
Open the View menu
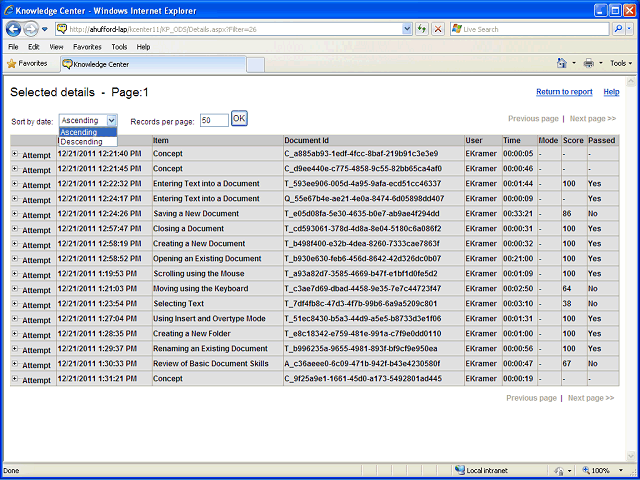click(x=56, y=47)
